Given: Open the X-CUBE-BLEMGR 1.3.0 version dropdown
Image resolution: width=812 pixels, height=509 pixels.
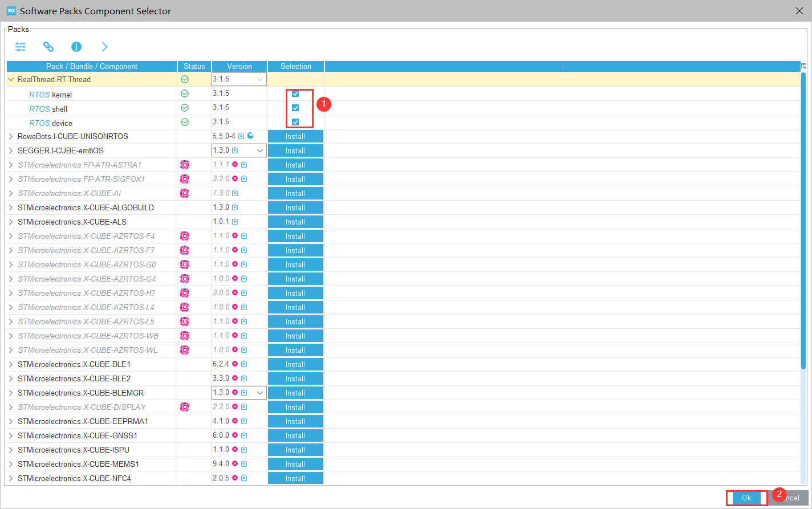Looking at the screenshot, I should (x=260, y=393).
